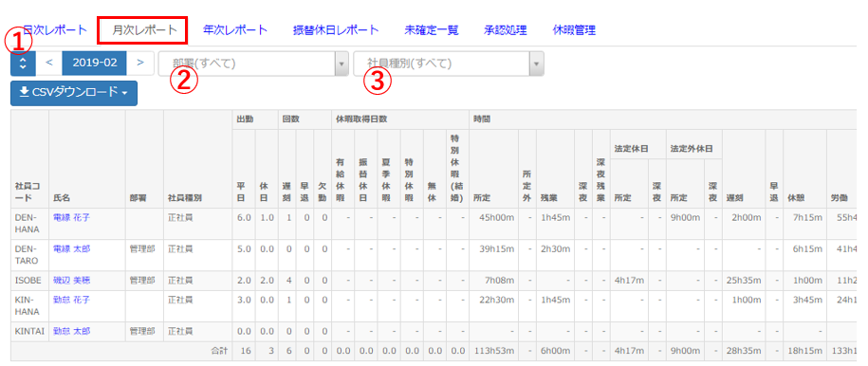Open the 承認処理 tab

pyautogui.click(x=505, y=30)
